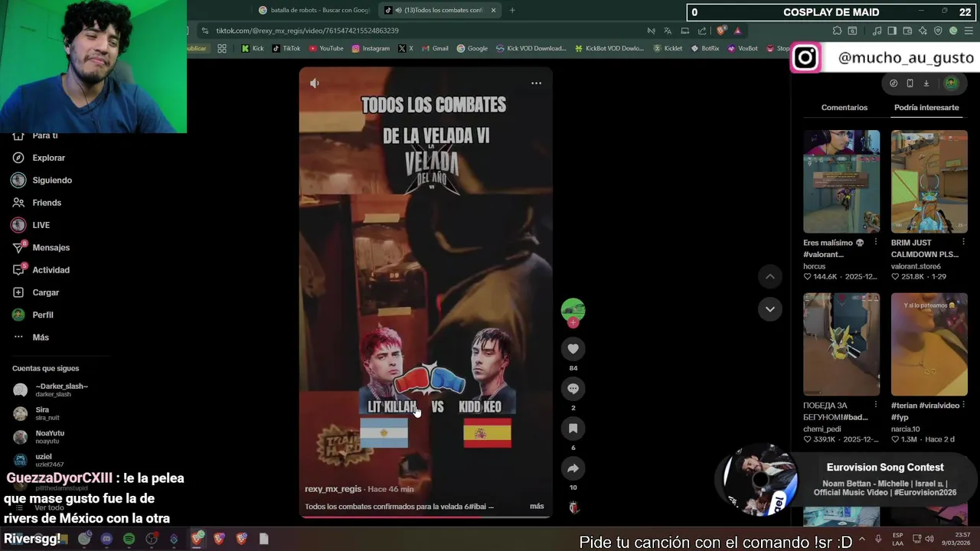Open Mensajes in the TikTok sidebar
This screenshot has width=980, height=551.
41,247
